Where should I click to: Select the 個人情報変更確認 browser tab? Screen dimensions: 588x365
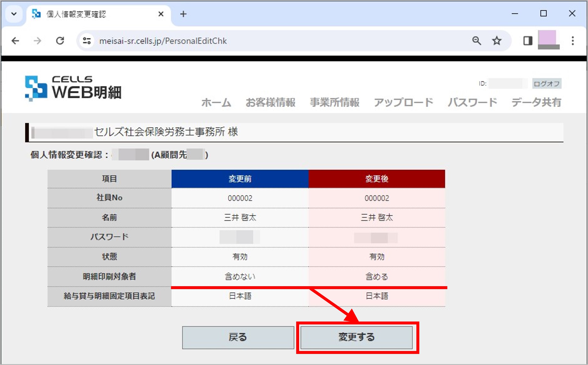click(x=98, y=14)
